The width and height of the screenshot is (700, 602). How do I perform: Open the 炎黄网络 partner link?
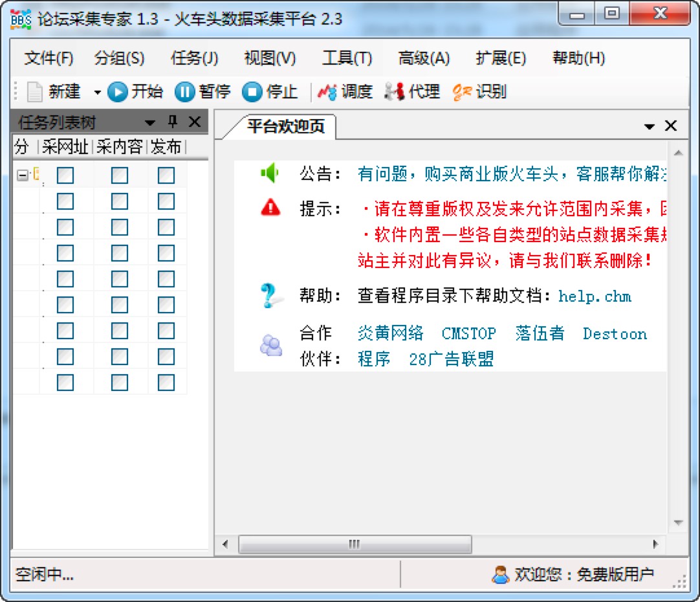(390, 333)
